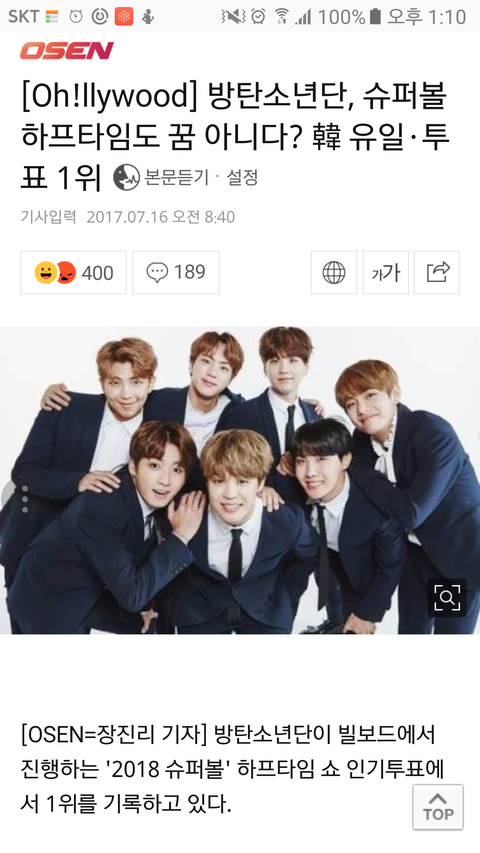Image resolution: width=480 pixels, height=853 pixels.
Task: Jump to top with TOP button
Action: coord(438,807)
